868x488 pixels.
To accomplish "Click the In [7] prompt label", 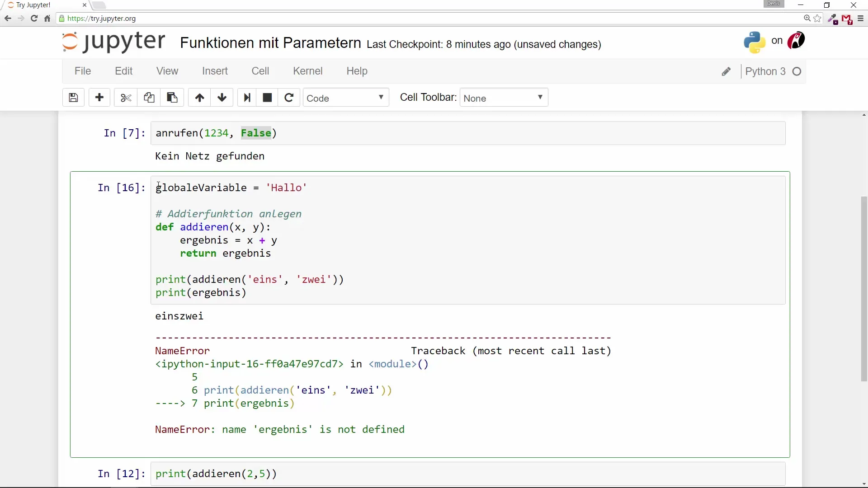I will coord(125,133).
